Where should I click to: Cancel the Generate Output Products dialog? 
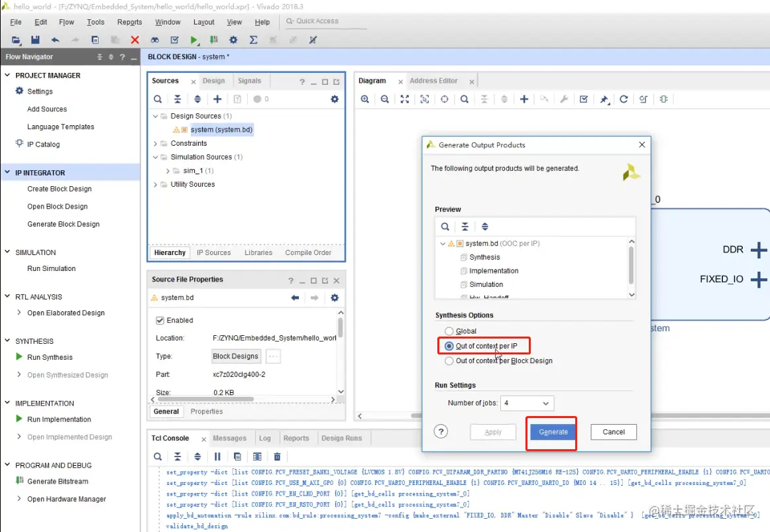coord(614,432)
